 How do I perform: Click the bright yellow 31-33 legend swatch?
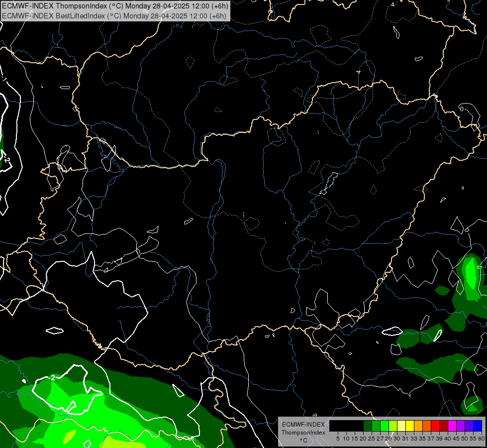click(410, 426)
